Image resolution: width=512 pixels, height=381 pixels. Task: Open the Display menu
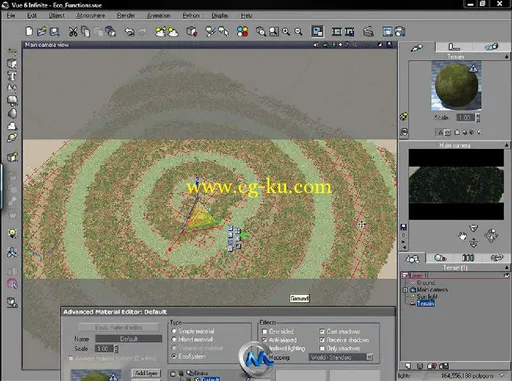pyautogui.click(x=220, y=15)
